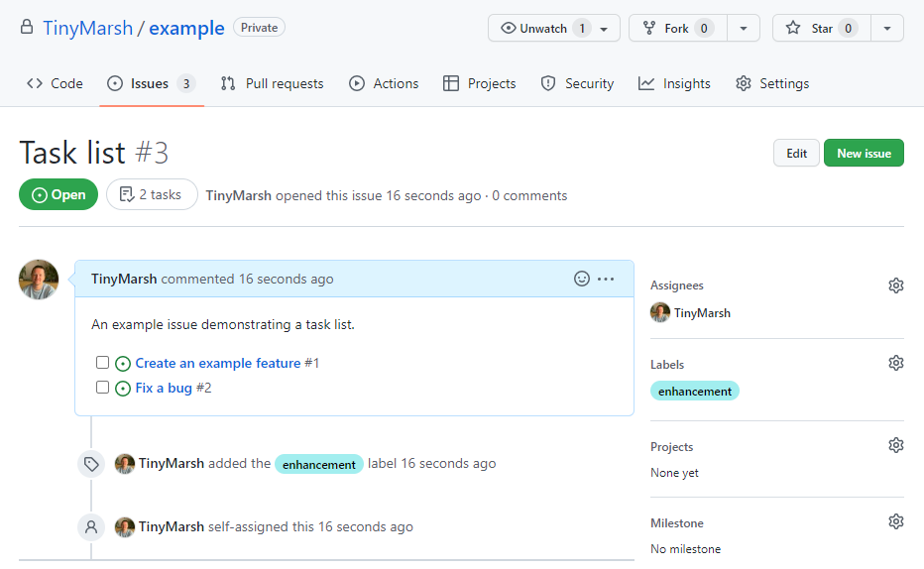Open comment timestamp '16 seconds ago' link
The height and width of the screenshot is (569, 924).
pos(286,279)
